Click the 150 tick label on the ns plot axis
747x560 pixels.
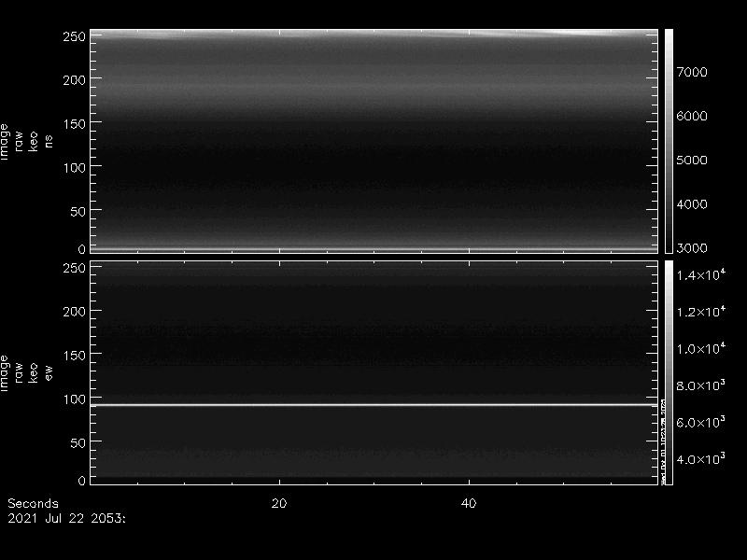74,123
